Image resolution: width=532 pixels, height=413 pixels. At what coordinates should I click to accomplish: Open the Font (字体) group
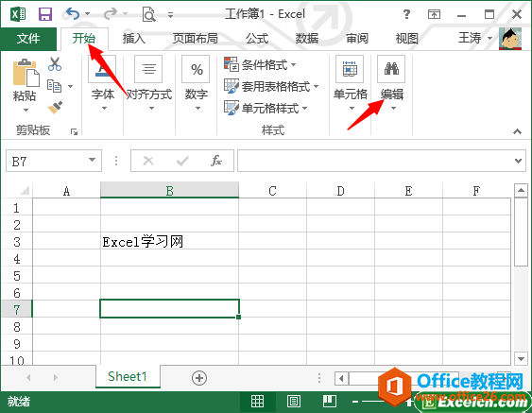click(x=103, y=83)
